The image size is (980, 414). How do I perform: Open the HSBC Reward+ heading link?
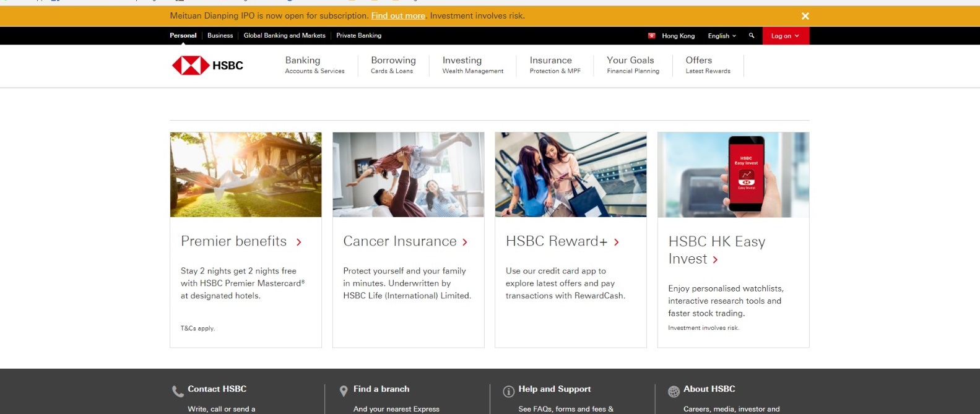tap(557, 241)
